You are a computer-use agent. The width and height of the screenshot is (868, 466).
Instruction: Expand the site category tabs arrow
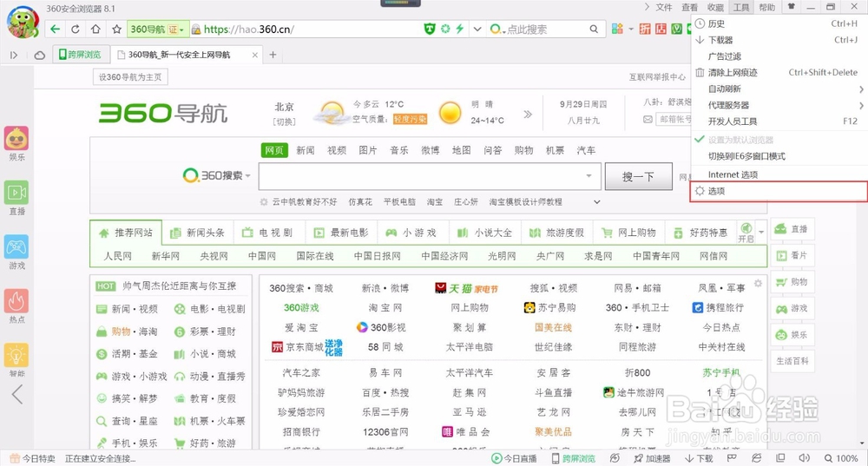pos(761,233)
